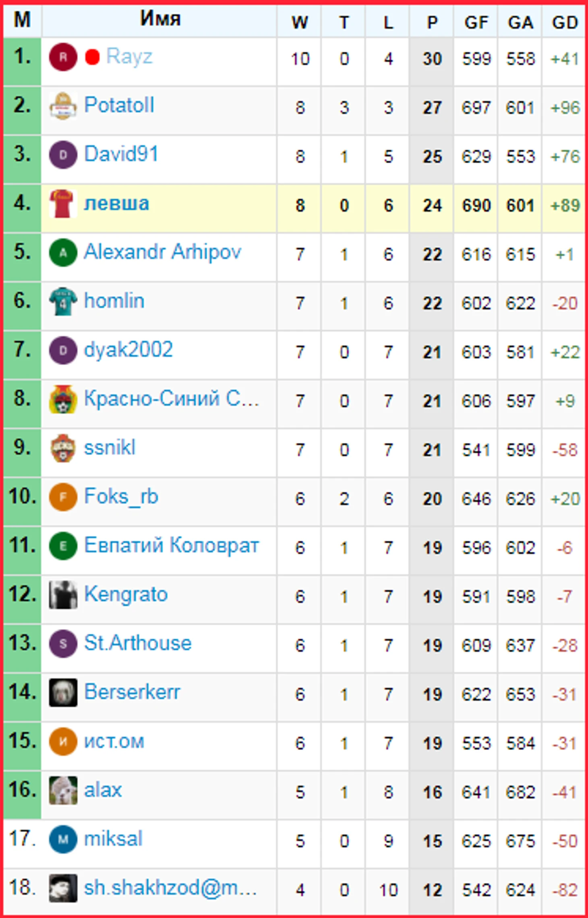The width and height of the screenshot is (588, 918).
Task: Open Alexandr Arhipov's profile link
Action: (162, 252)
